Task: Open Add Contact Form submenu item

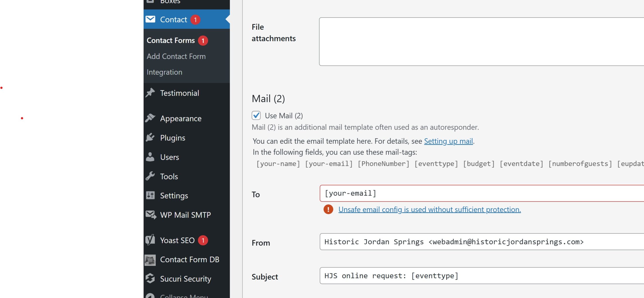Action: point(176,56)
